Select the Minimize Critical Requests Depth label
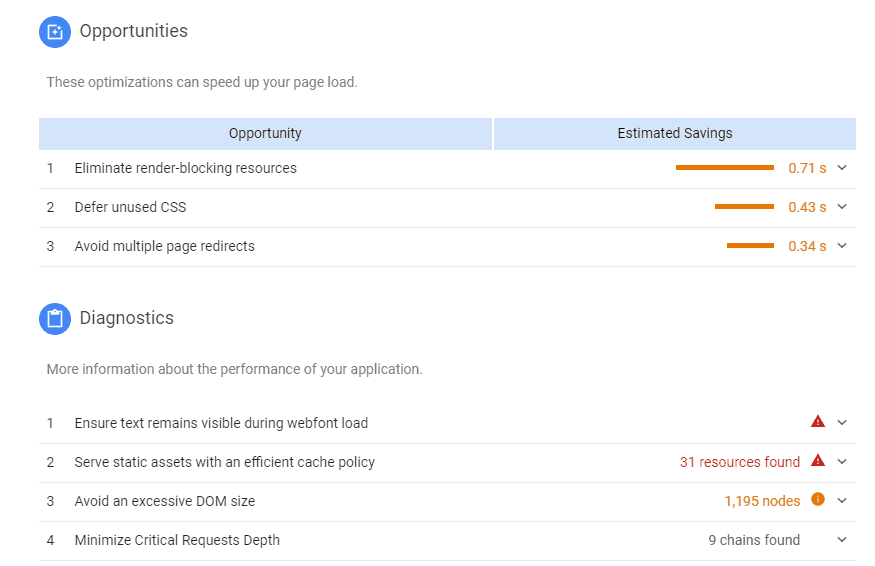 coord(177,540)
